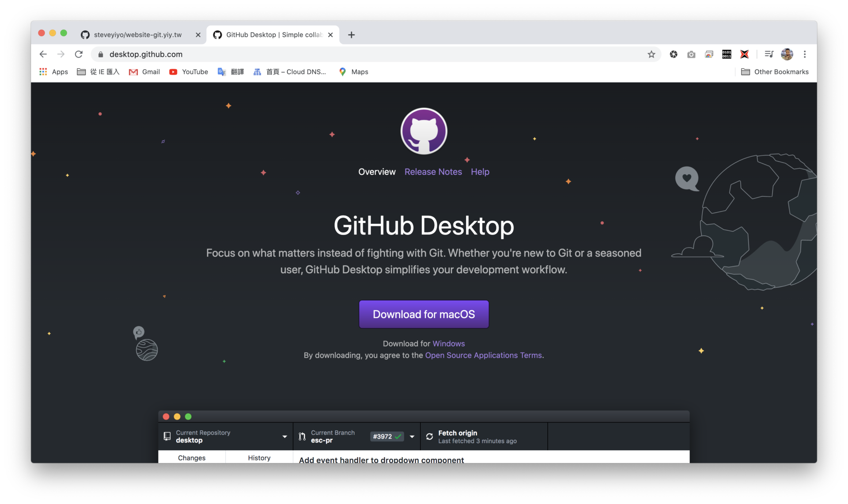848x504 pixels.
Task: Open the binary 0101 extension icon
Action: tap(727, 54)
